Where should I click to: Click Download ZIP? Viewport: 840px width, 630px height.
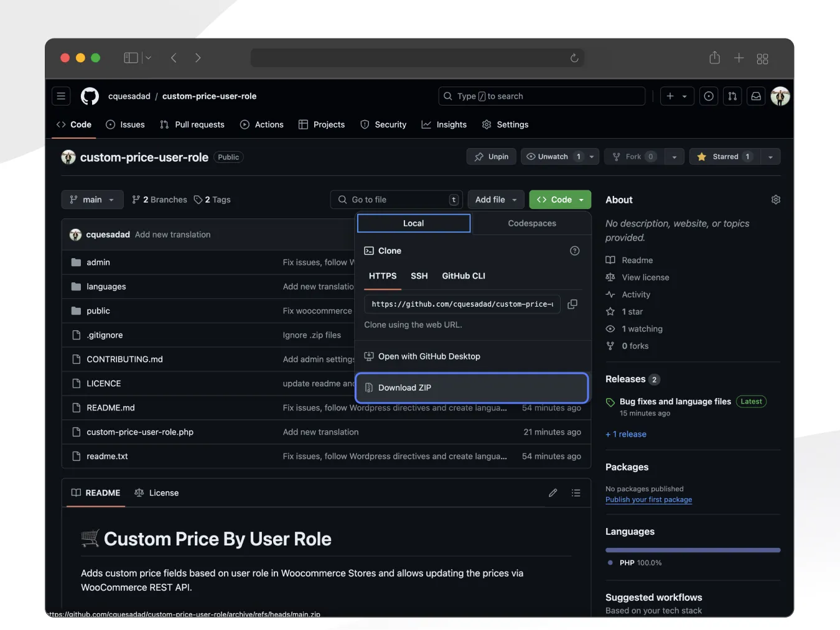pos(472,387)
